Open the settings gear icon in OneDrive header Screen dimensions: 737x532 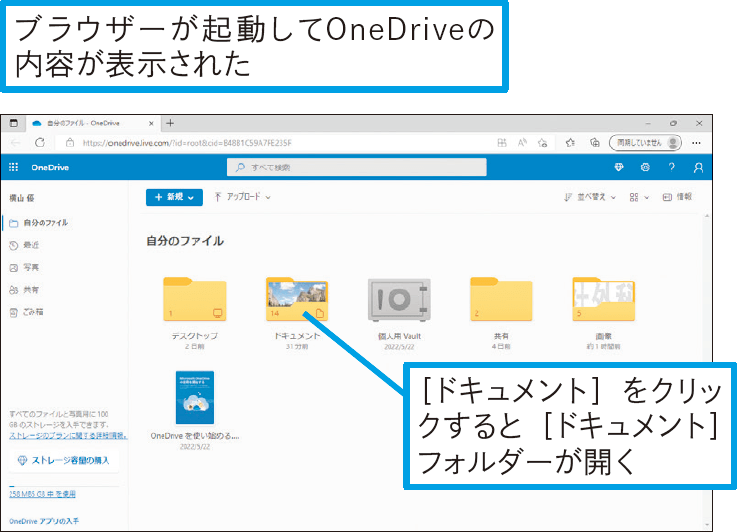coord(645,167)
